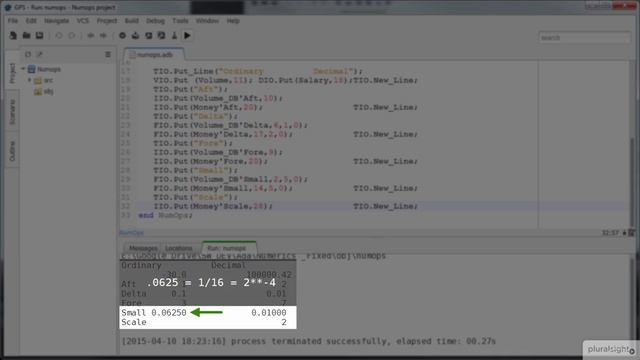The image size is (640, 360).
Task: Focus the search field at top right
Action: point(584,38)
